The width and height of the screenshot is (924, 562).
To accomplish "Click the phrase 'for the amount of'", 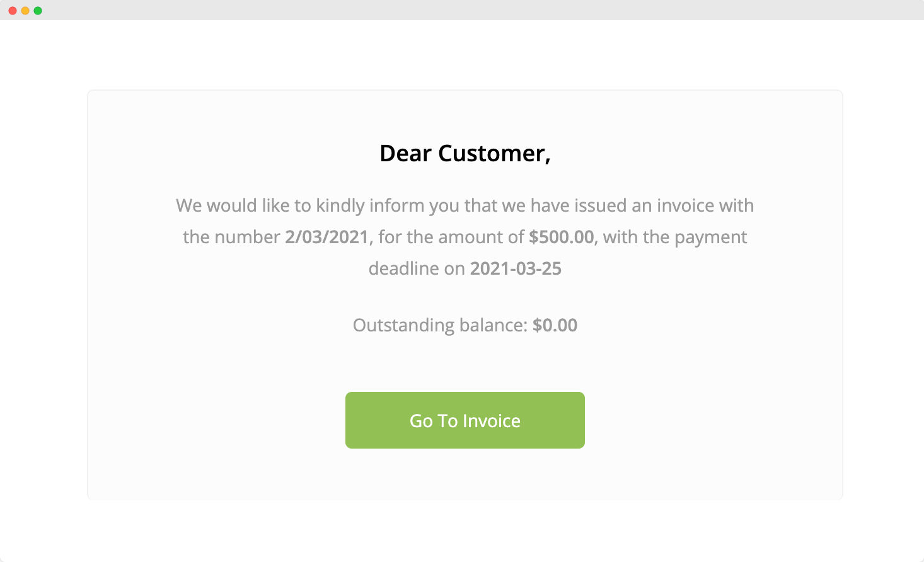I will [x=451, y=237].
